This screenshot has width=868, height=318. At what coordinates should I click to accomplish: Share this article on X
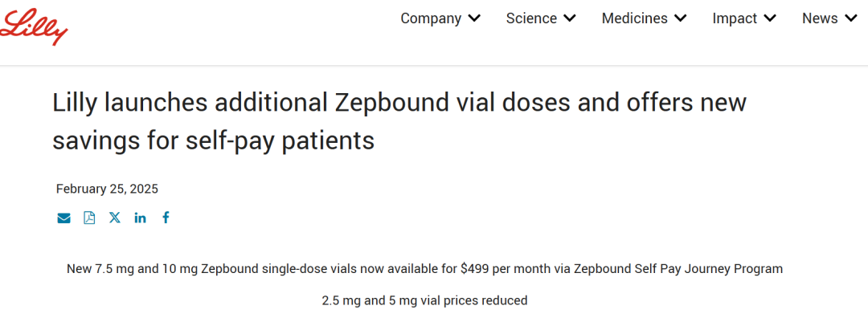115,218
